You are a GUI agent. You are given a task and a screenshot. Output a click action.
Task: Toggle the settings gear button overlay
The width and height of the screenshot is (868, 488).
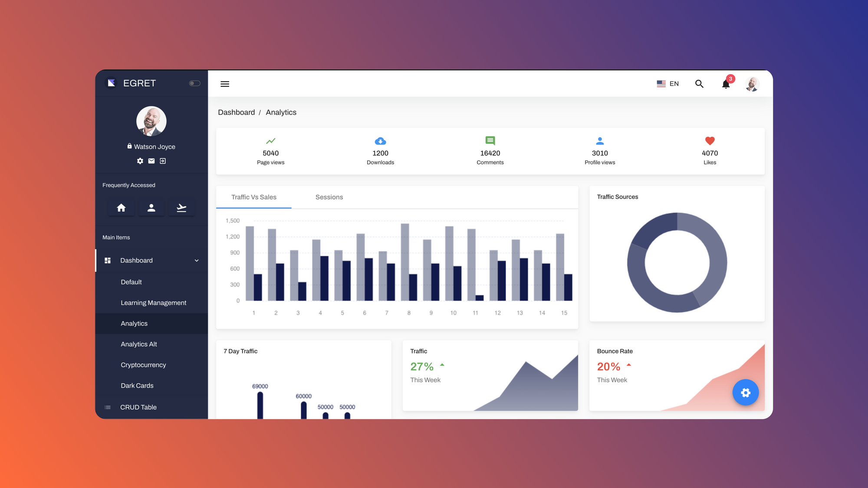pyautogui.click(x=746, y=392)
